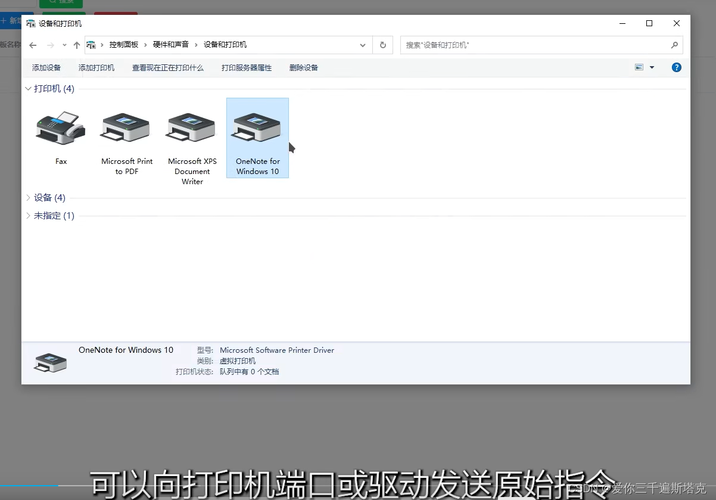Close the 设备和打印机 window

point(676,23)
